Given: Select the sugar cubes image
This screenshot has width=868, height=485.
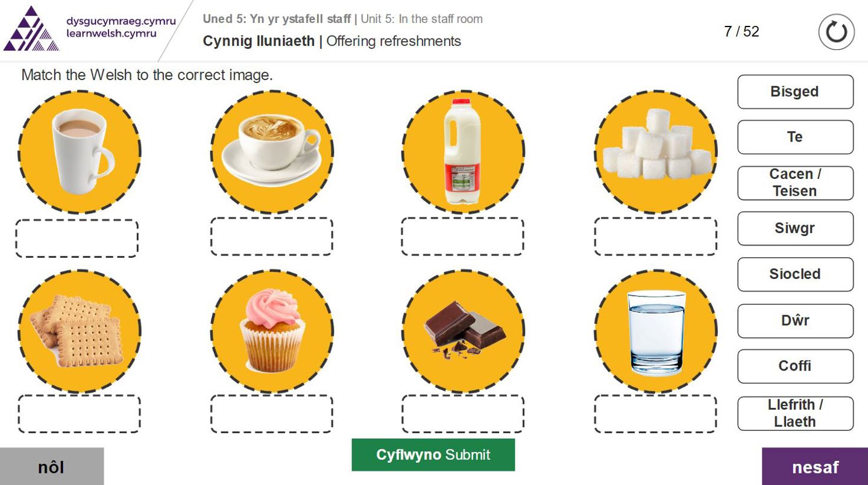Looking at the screenshot, I should pyautogui.click(x=656, y=152).
